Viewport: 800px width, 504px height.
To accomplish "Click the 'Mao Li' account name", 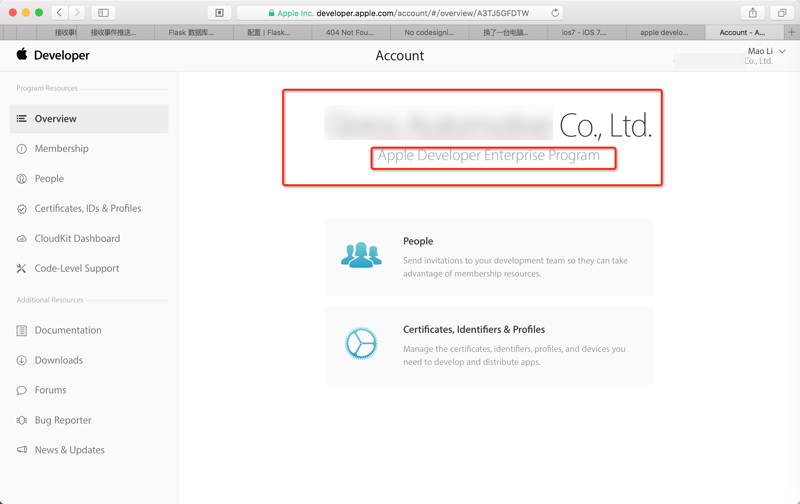I will (x=760, y=51).
